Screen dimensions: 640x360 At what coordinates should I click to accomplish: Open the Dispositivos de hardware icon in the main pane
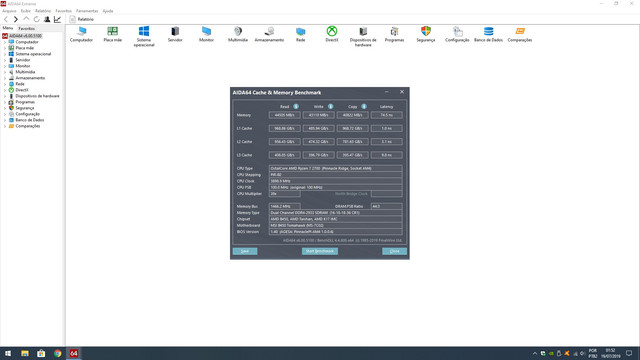pos(363,36)
